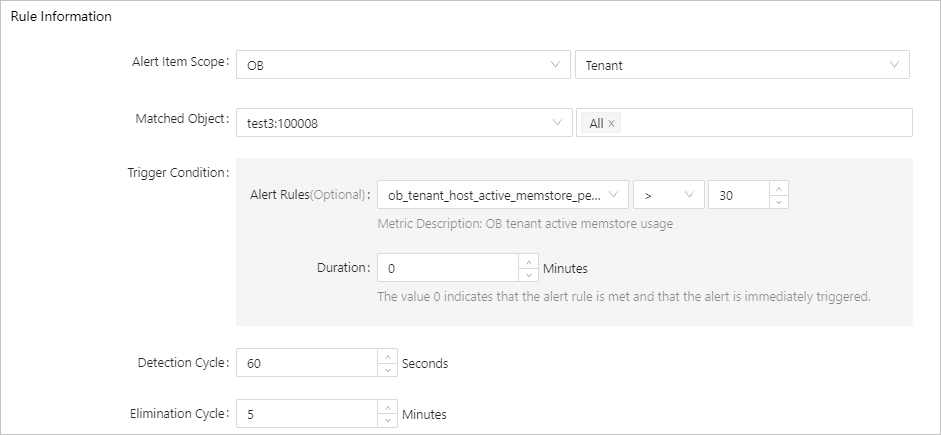
Task: Decrease the alert threshold value of 30
Action: [779, 201]
